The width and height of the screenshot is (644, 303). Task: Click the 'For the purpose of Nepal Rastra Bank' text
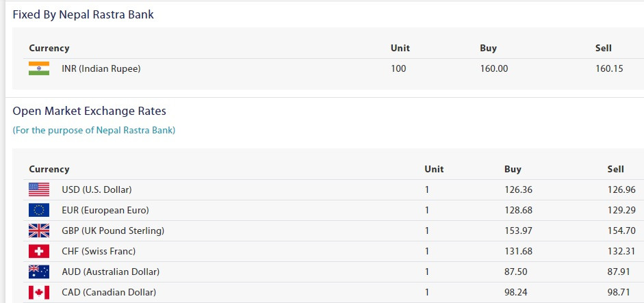[94, 131]
